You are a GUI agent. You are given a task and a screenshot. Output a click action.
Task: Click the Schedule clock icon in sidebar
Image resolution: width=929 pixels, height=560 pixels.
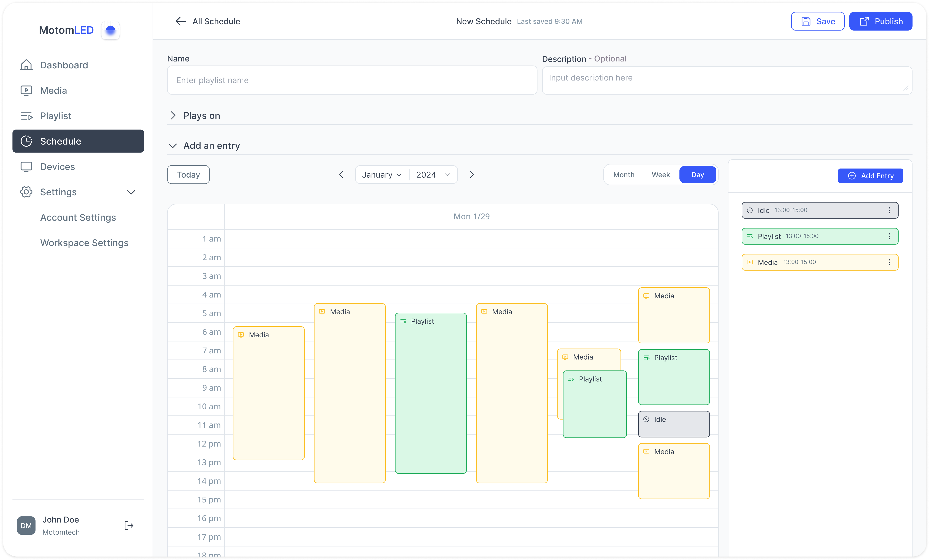[26, 141]
